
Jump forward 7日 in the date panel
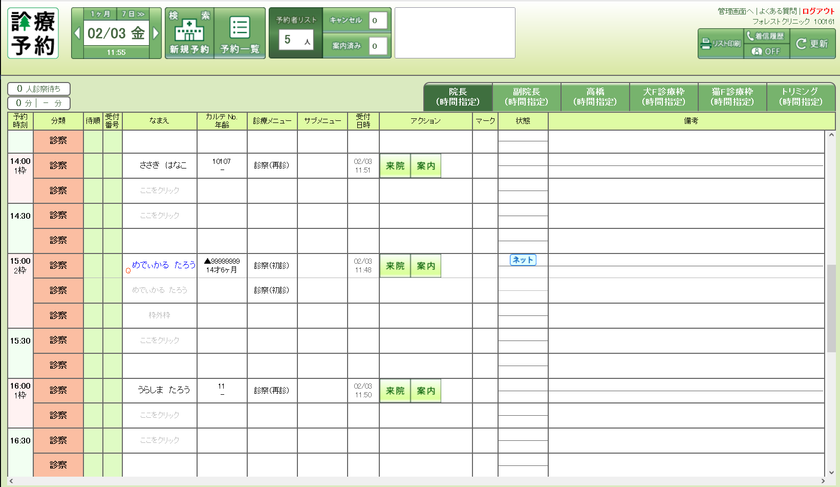pyautogui.click(x=132, y=13)
